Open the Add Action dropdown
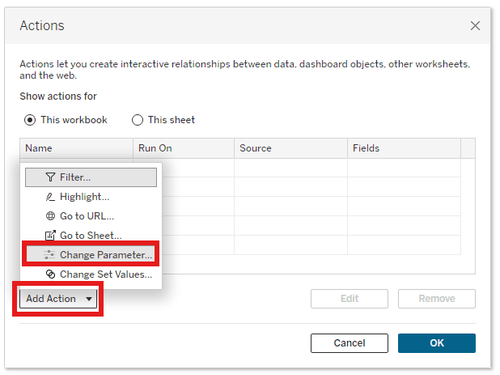This screenshot has width=500, height=375. click(x=58, y=298)
